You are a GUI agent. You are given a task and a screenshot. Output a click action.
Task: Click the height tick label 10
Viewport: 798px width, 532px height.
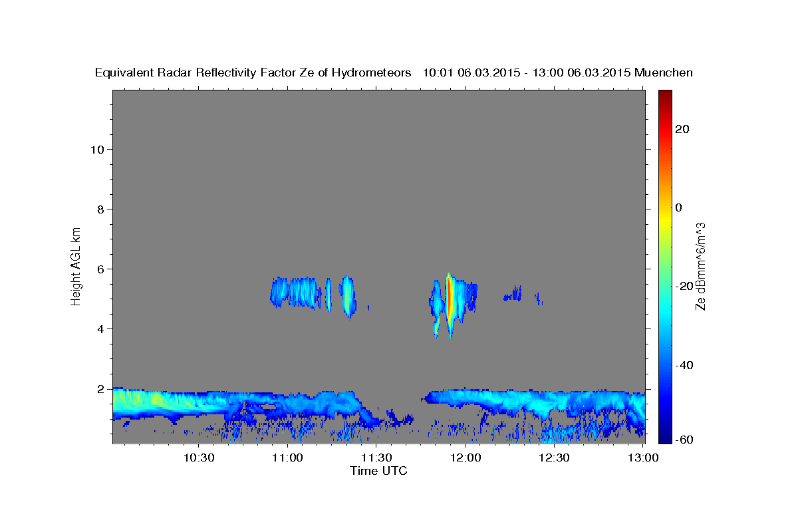98,149
